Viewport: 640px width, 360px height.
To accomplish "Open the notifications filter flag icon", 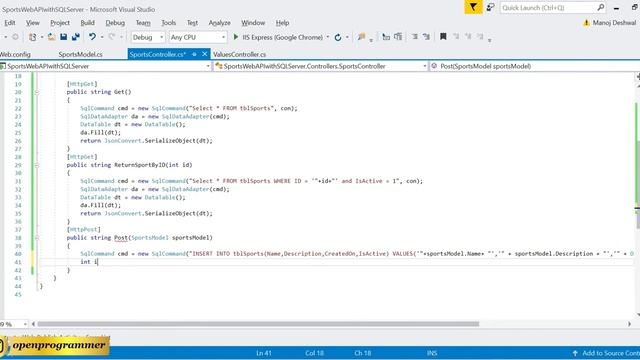I will [x=473, y=7].
